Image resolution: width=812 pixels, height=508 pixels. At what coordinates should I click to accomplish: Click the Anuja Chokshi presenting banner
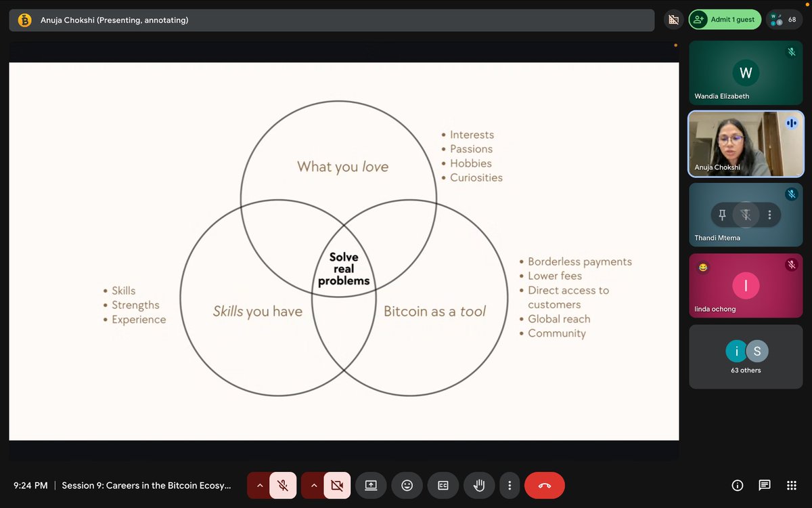point(332,20)
